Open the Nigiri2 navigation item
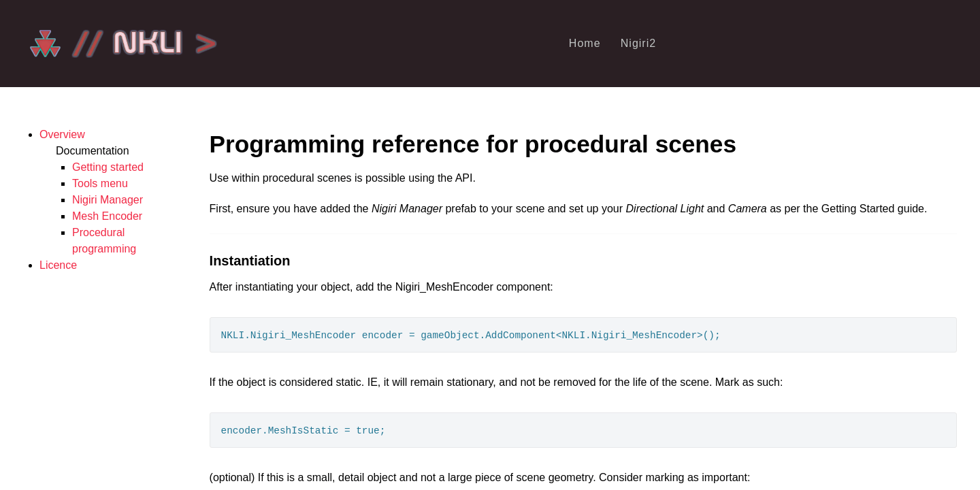Screen dimensions: 980x490 tap(638, 43)
